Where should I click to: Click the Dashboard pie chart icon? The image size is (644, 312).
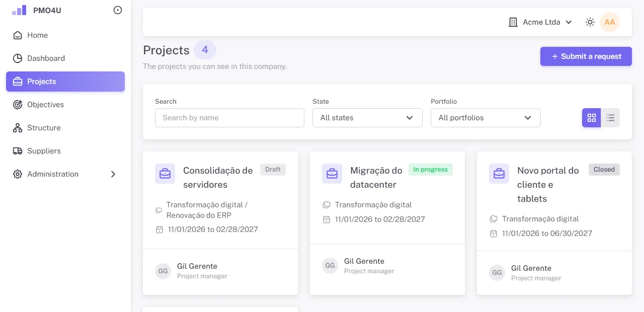click(18, 58)
